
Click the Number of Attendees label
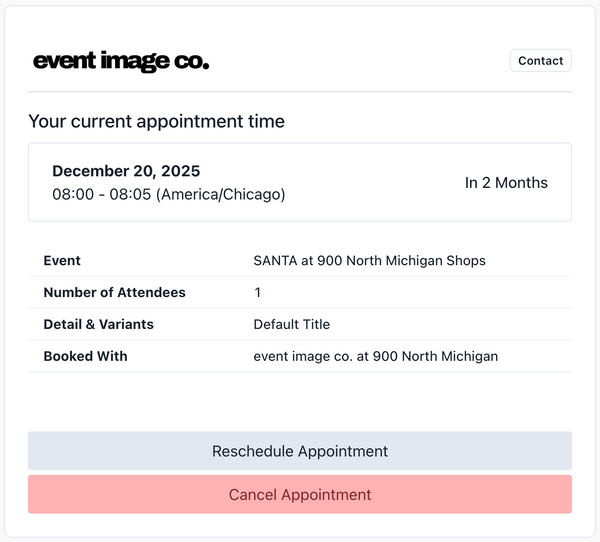point(114,292)
